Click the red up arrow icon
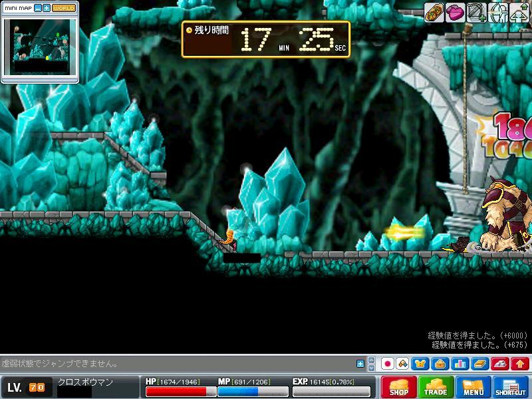This screenshot has width=532, height=399. coord(520,364)
